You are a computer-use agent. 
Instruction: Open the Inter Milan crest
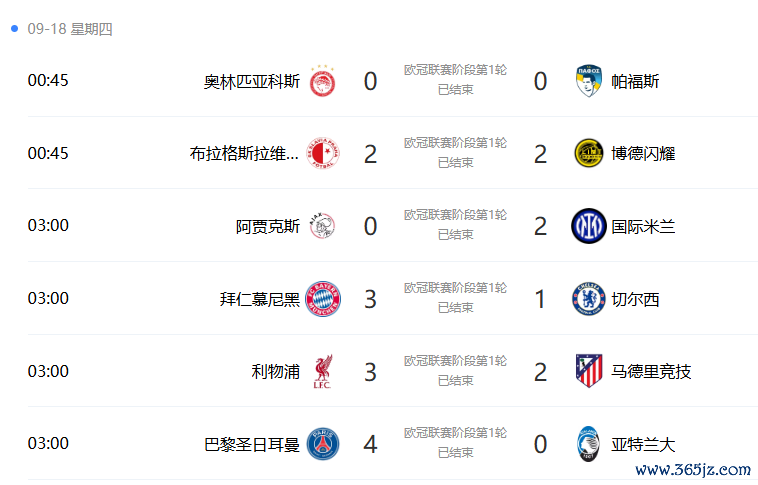tap(589, 226)
